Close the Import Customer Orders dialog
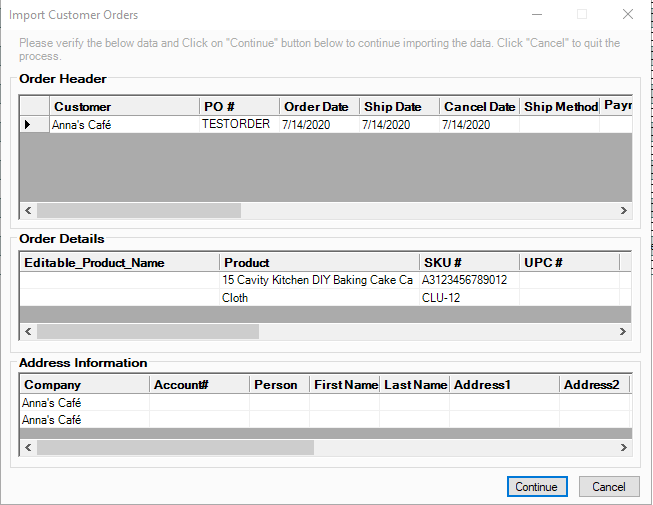This screenshot has width=653, height=505. 627,15
